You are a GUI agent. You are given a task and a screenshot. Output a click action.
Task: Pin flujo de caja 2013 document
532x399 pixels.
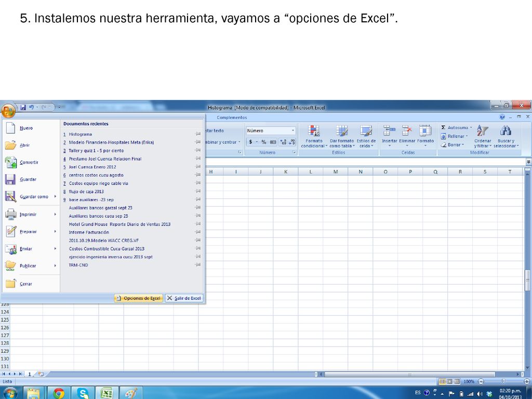(x=198, y=191)
